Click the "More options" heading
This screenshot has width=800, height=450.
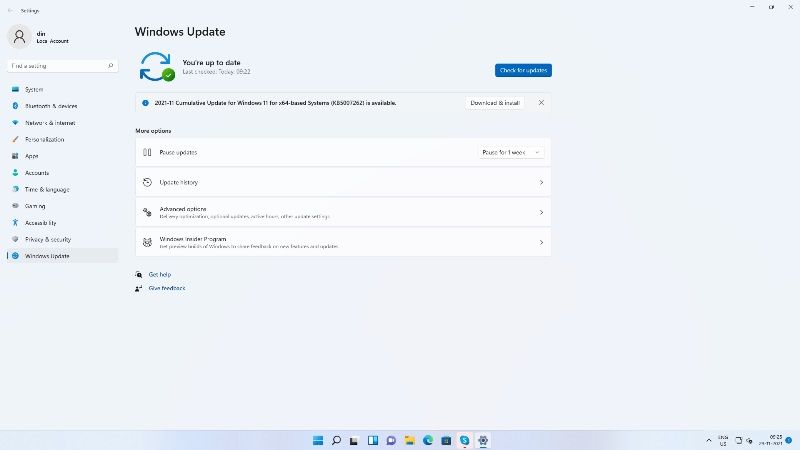click(x=153, y=131)
